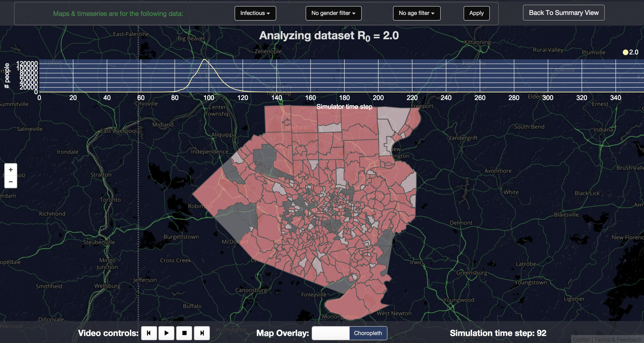The height and width of the screenshot is (343, 644).
Task: Go Back To Summary View
Action: 564,13
